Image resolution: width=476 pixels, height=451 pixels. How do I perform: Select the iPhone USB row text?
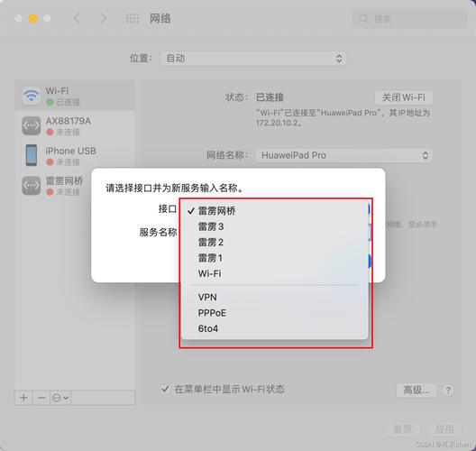pyautogui.click(x=70, y=151)
